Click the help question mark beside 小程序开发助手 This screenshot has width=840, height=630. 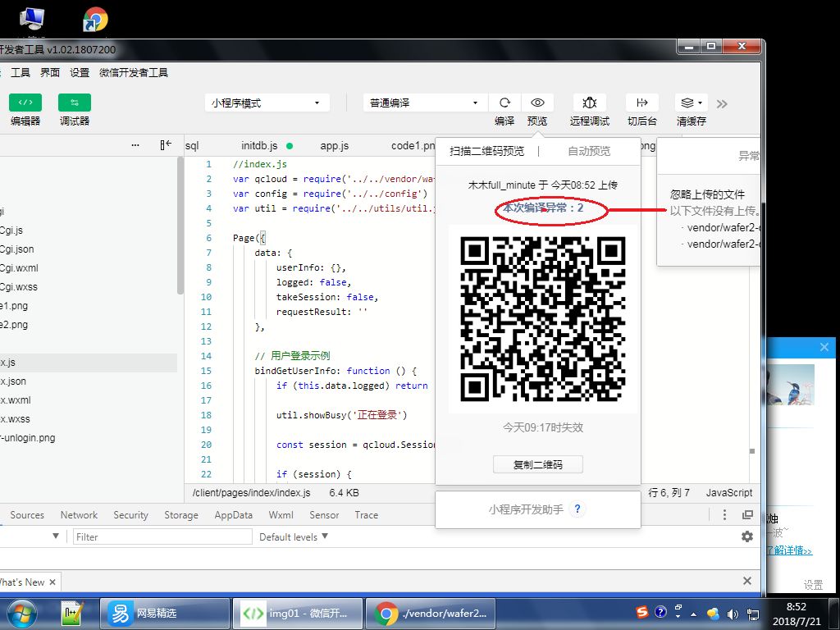(577, 509)
